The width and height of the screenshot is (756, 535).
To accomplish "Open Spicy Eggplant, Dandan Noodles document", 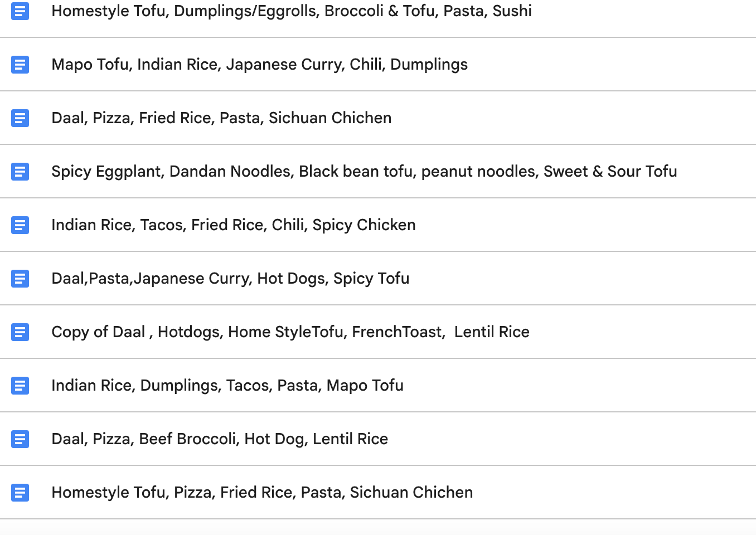I will coord(364,172).
